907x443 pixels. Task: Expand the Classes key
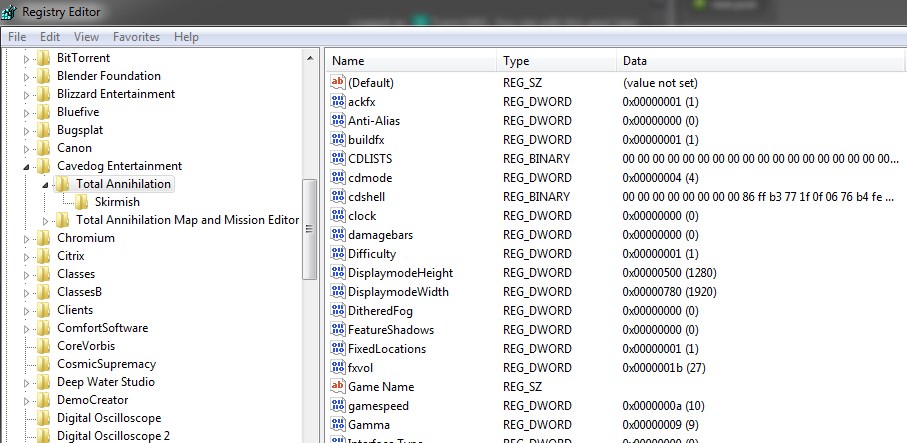coord(26,275)
